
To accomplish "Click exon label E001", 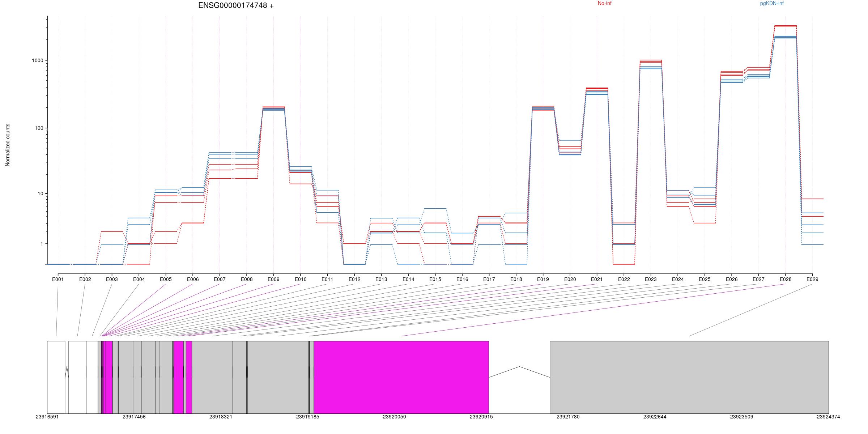I will pos(58,279).
